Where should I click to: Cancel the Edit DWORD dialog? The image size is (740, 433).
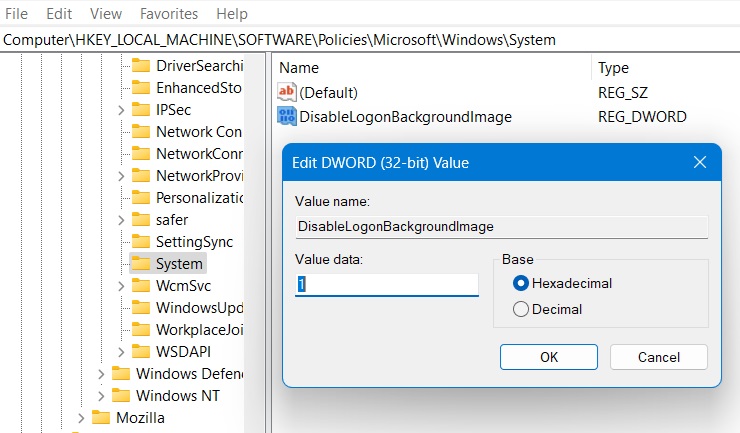[659, 357]
